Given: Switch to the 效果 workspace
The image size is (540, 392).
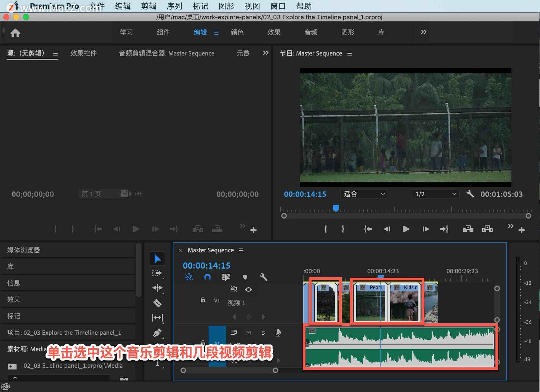Looking at the screenshot, I should pos(274,32).
